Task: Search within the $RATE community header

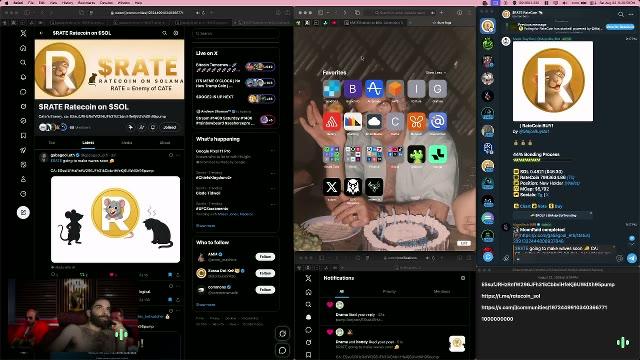Action: pyautogui.click(x=164, y=33)
